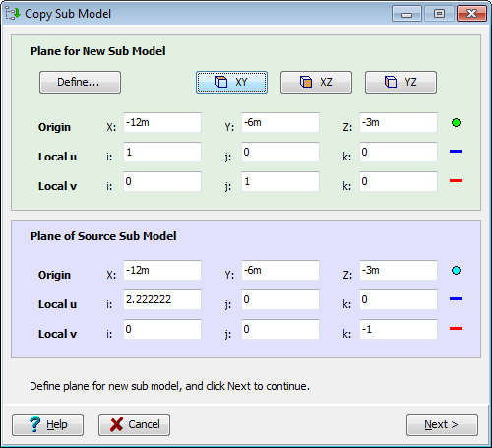Click the Copy Sub Model title icon

[13, 14]
